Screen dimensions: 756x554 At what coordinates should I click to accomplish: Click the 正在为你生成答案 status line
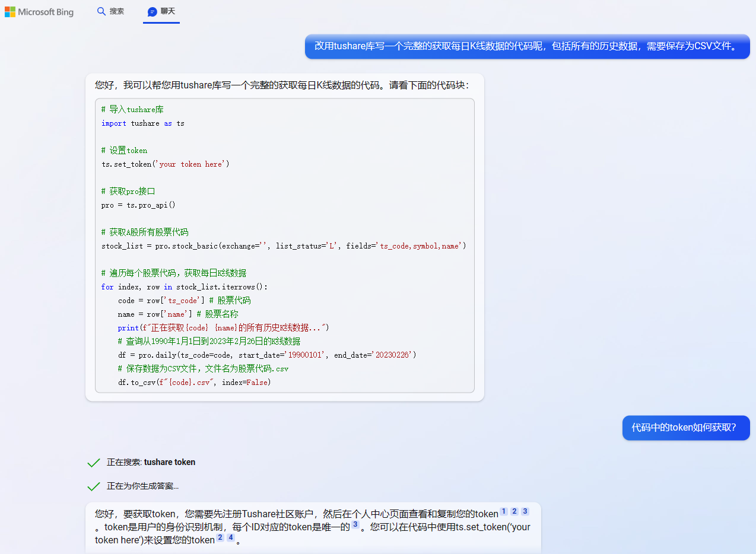point(142,486)
